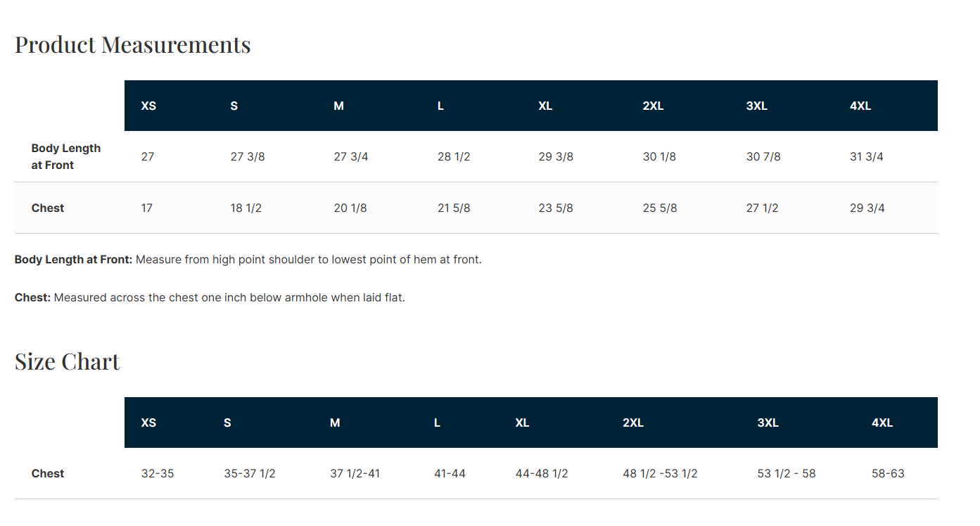Select the XS header in Size Chart table
Viewport: 980px width, 526px height.
pyautogui.click(x=148, y=423)
